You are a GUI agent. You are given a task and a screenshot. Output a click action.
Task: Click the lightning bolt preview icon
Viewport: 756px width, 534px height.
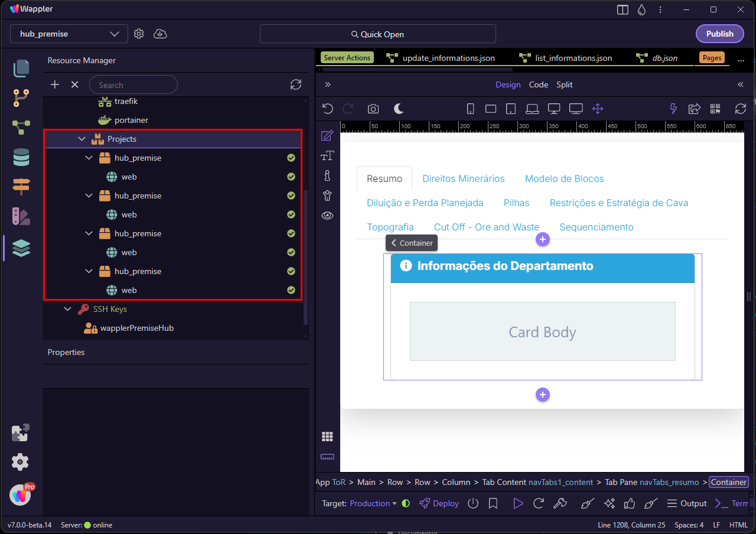pyautogui.click(x=673, y=109)
